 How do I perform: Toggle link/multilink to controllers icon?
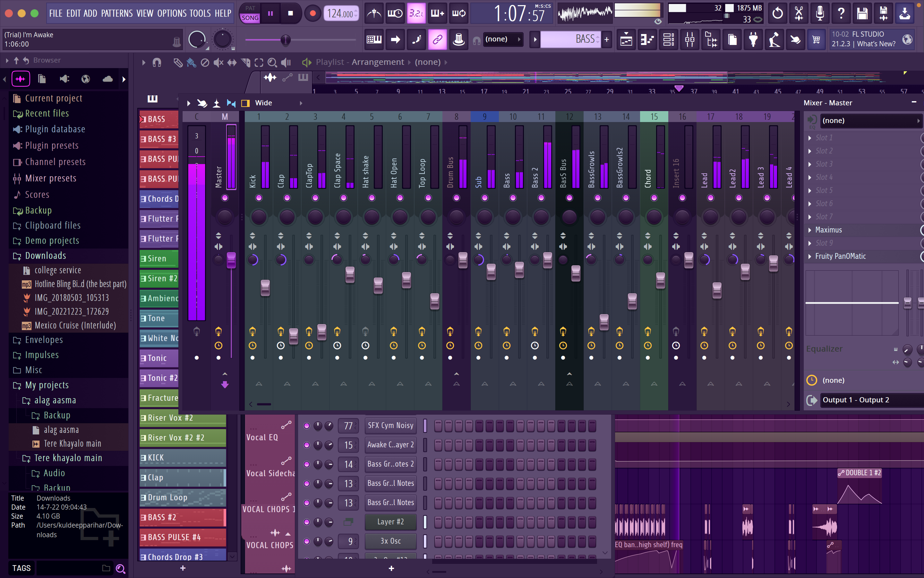point(438,39)
